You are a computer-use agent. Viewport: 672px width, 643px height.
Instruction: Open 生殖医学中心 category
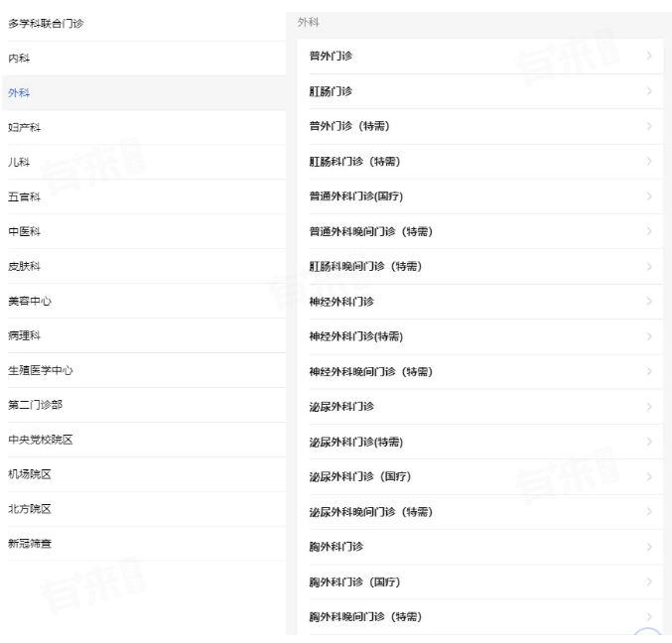coord(41,370)
